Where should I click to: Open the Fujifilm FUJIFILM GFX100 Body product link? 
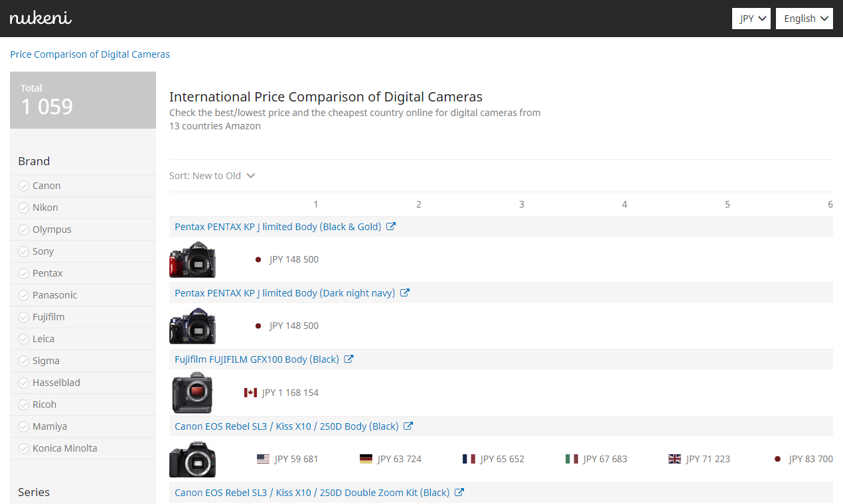point(256,359)
